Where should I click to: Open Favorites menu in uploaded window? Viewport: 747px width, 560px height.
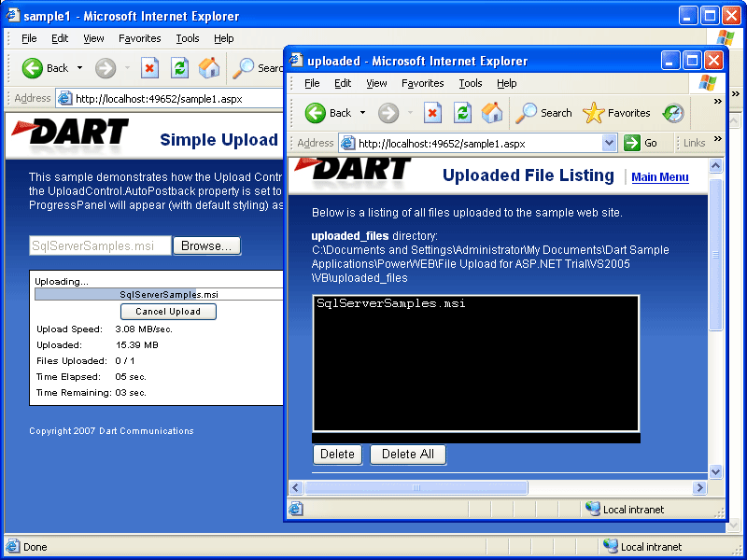(x=423, y=83)
